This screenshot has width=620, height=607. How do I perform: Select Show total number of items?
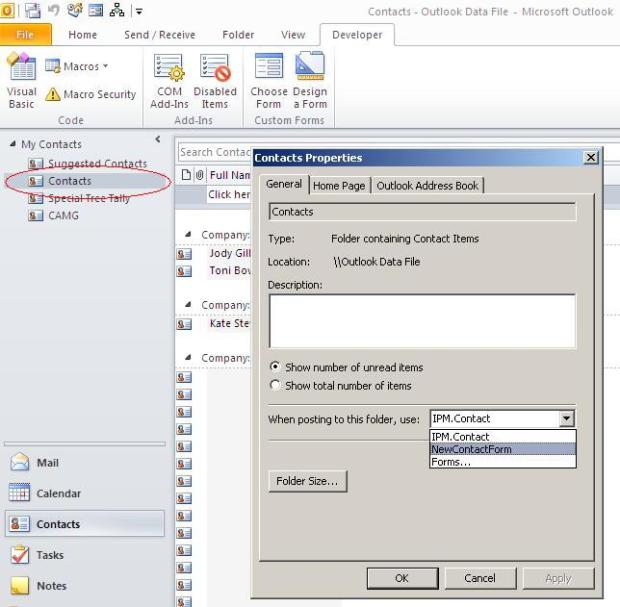340,386
